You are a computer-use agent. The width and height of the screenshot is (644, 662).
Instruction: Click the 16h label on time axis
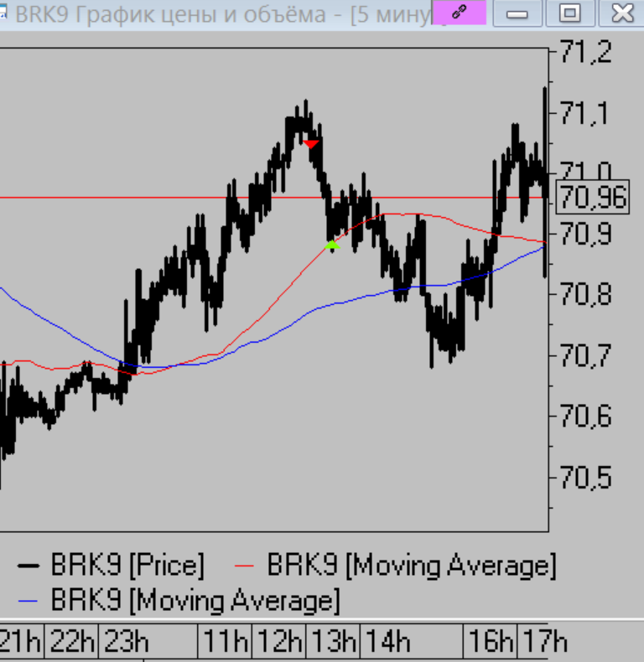(x=491, y=643)
